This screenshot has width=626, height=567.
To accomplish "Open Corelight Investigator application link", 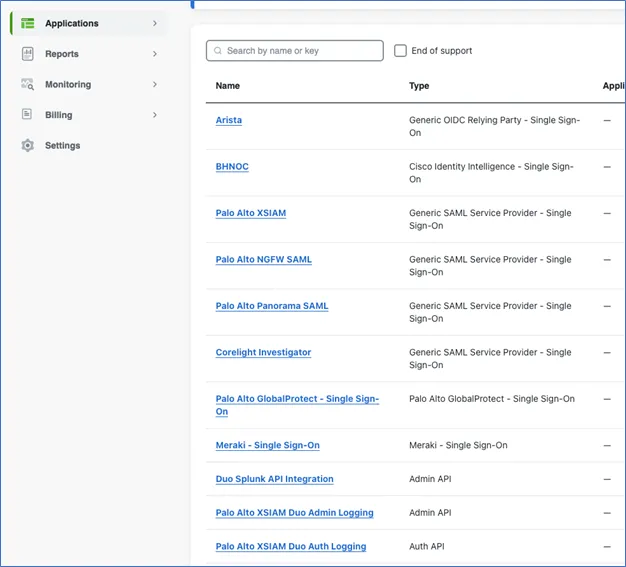I will point(263,352).
